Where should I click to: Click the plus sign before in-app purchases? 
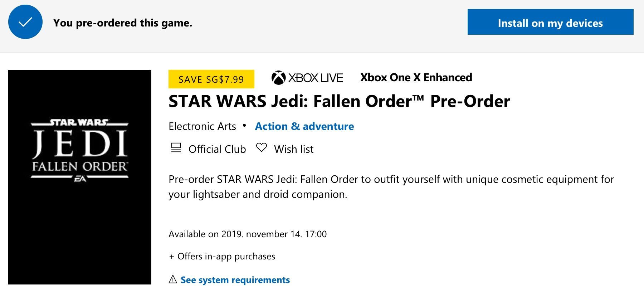coord(172,257)
